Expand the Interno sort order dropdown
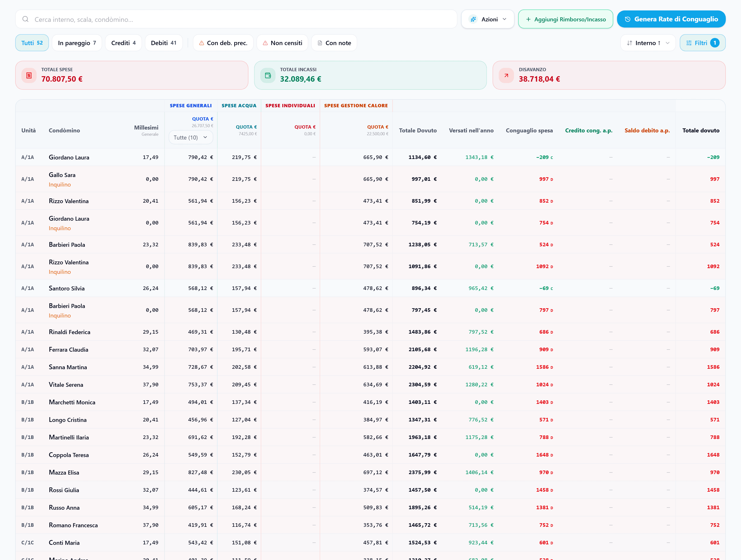Screen dimensions: 741x560 648,43
